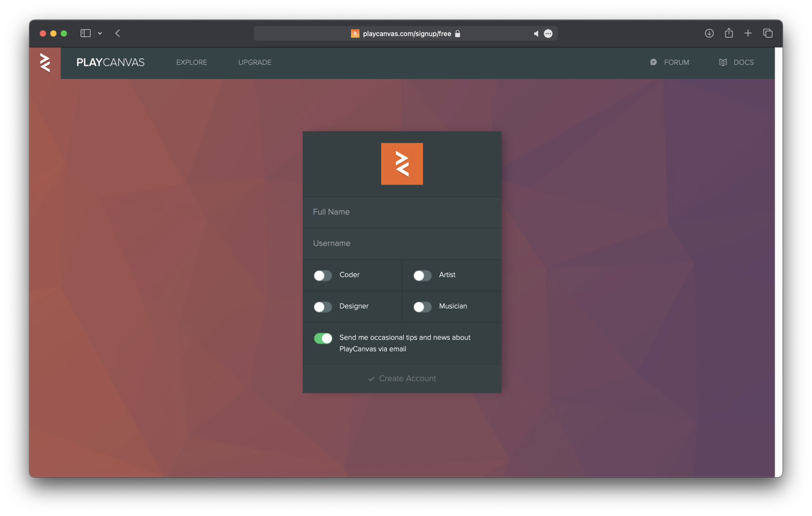The image size is (812, 516).
Task: Expand sidebar dropdown chevron in Safari
Action: pyautogui.click(x=100, y=34)
